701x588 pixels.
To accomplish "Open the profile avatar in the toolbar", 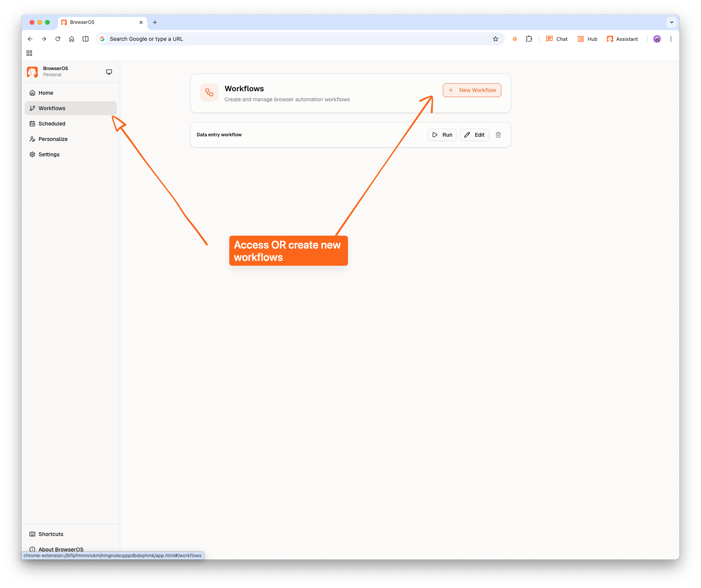I will (x=657, y=39).
